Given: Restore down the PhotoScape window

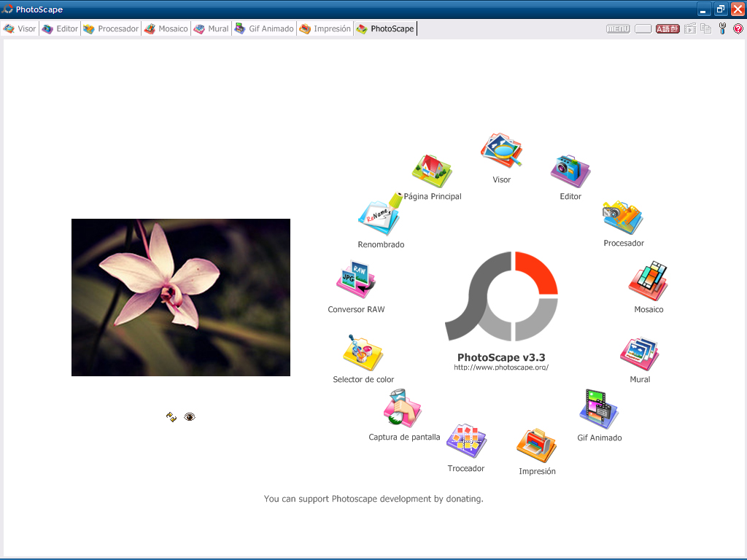Looking at the screenshot, I should pyautogui.click(x=721, y=9).
